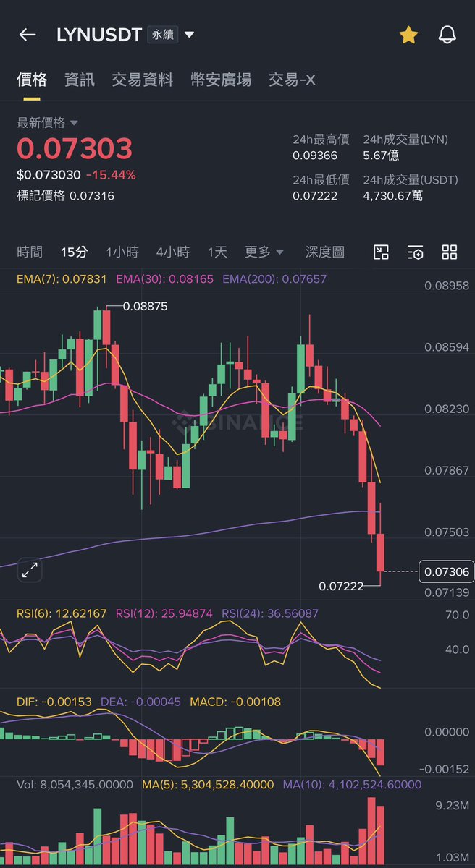
Task: Open the 深度圖 depth chart
Action: coord(325,252)
